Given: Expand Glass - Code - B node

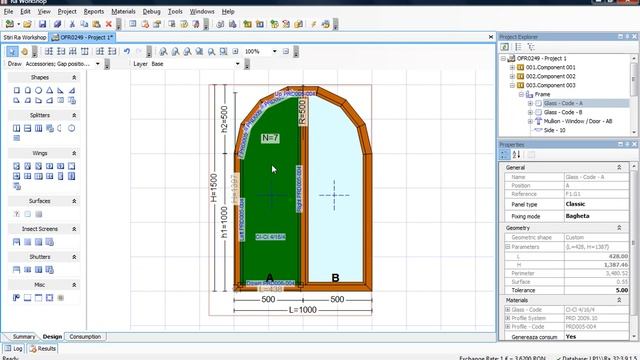Looking at the screenshot, I should coord(530,112).
